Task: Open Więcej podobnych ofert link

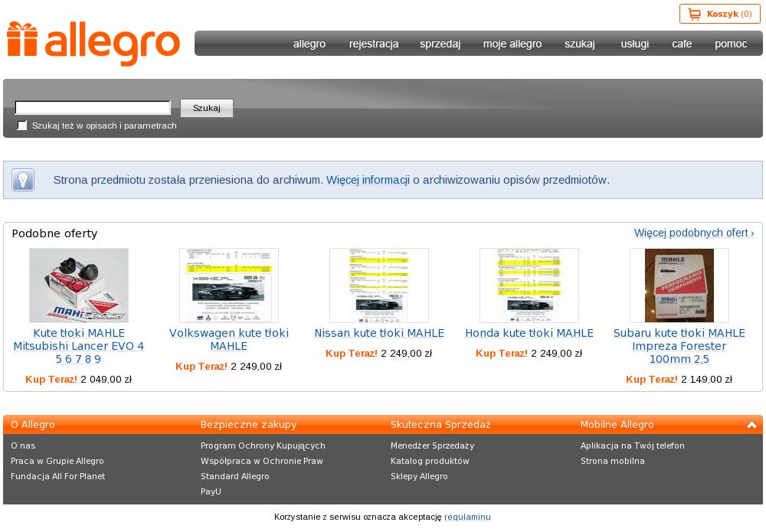Action: (694, 233)
